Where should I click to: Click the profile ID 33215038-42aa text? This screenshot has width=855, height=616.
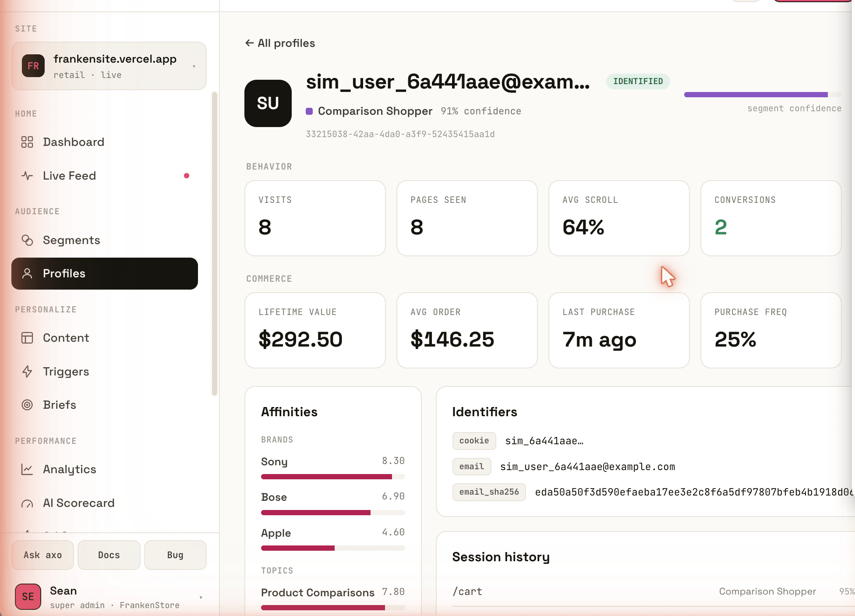point(400,134)
